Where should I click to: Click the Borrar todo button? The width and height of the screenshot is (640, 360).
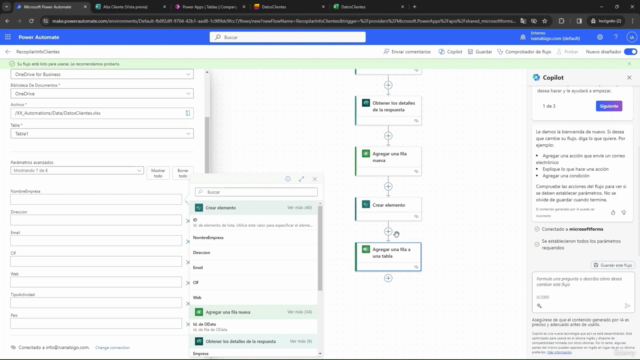(183, 173)
